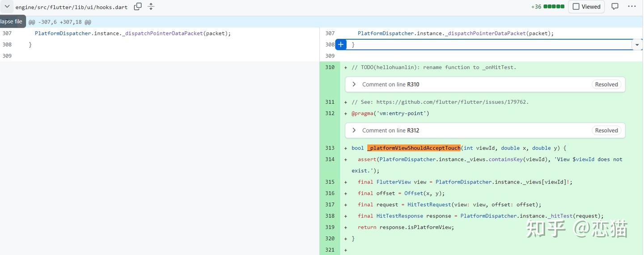Click the @pragma('vm:entry-point') line
The height and width of the screenshot is (255, 644).
tap(390, 113)
